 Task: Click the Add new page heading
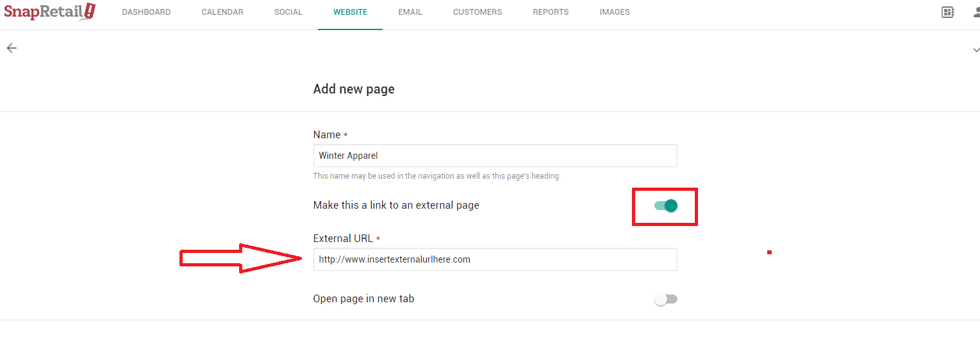pyautogui.click(x=354, y=89)
